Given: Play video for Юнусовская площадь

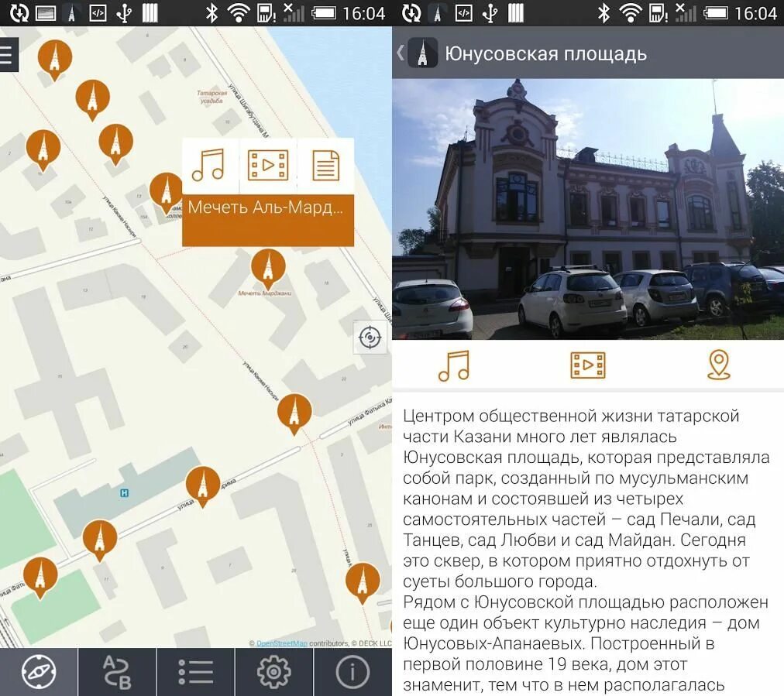Looking at the screenshot, I should pyautogui.click(x=587, y=365).
